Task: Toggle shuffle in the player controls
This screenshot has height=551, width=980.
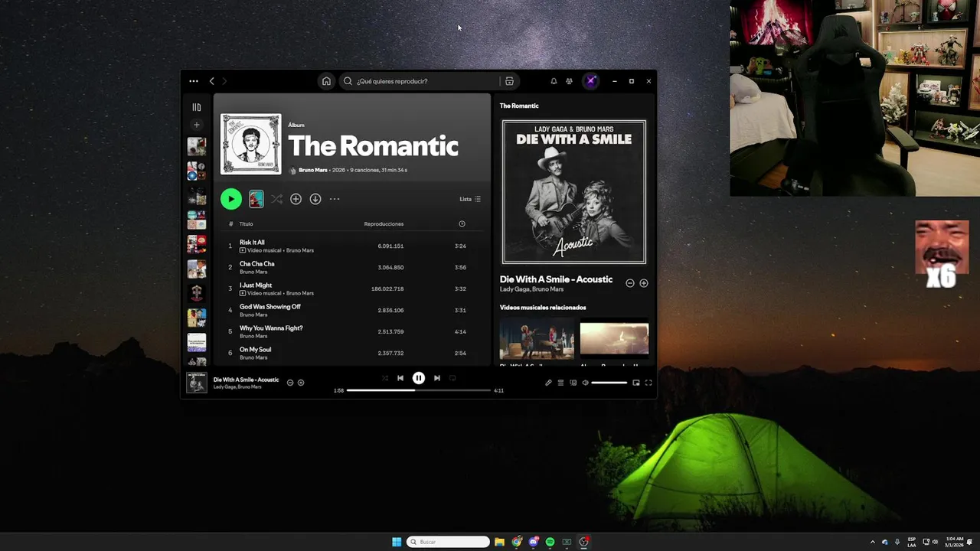Action: tap(385, 378)
